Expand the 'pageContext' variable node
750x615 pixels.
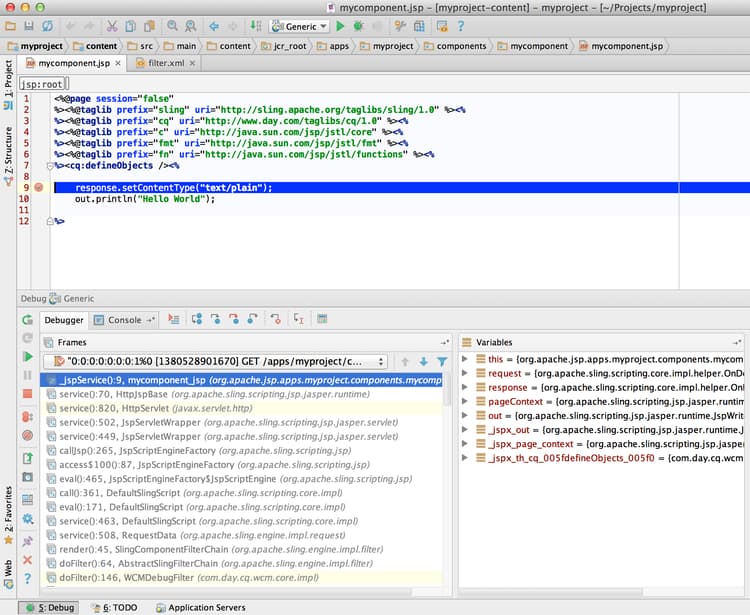pos(465,400)
